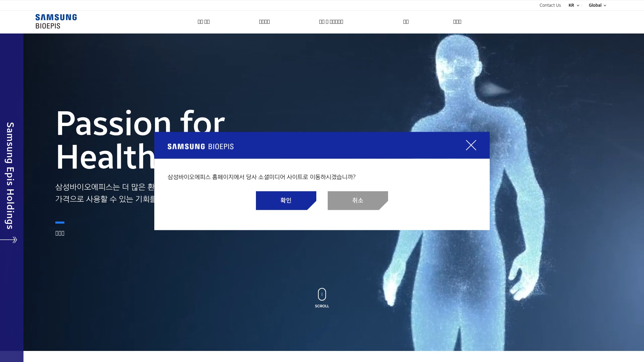The height and width of the screenshot is (362, 644).
Task: Click the dialog question text about social media
Action: coord(261,177)
